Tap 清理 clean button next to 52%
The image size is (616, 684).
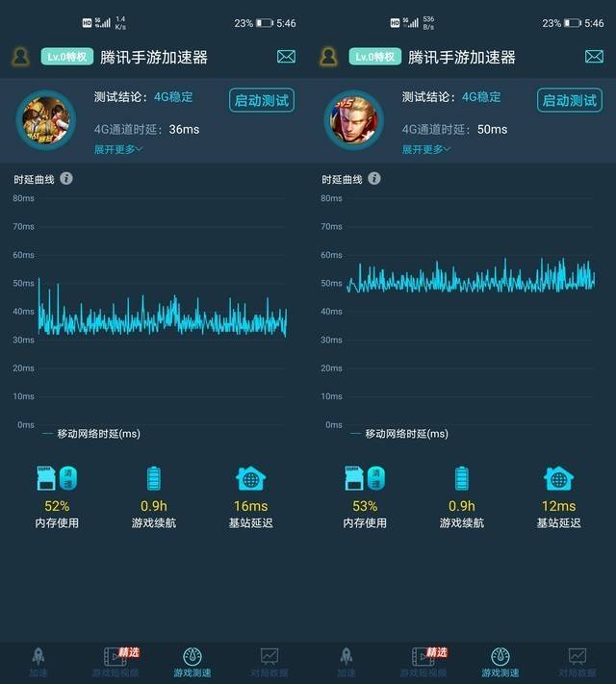click(68, 478)
